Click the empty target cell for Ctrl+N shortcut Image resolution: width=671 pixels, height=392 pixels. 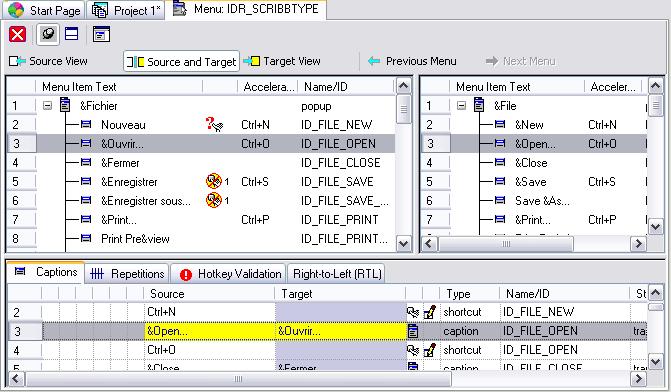click(341, 312)
